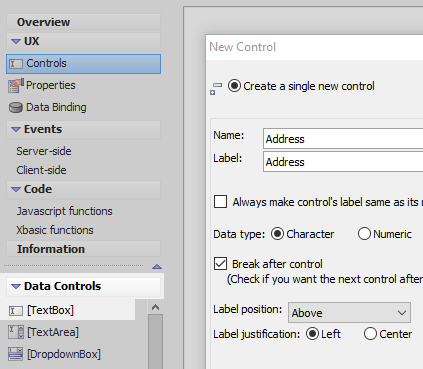Open Properties in the sidebar
The height and width of the screenshot is (369, 423).
point(51,85)
